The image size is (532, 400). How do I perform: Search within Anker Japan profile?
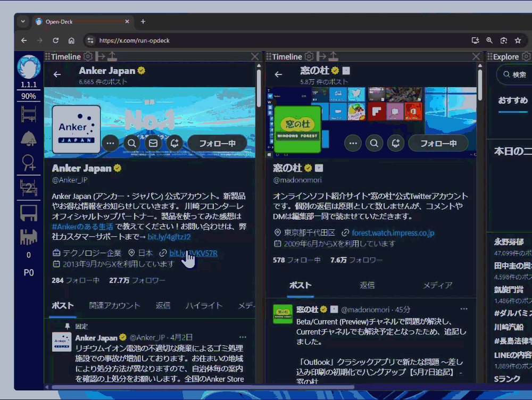pyautogui.click(x=131, y=143)
